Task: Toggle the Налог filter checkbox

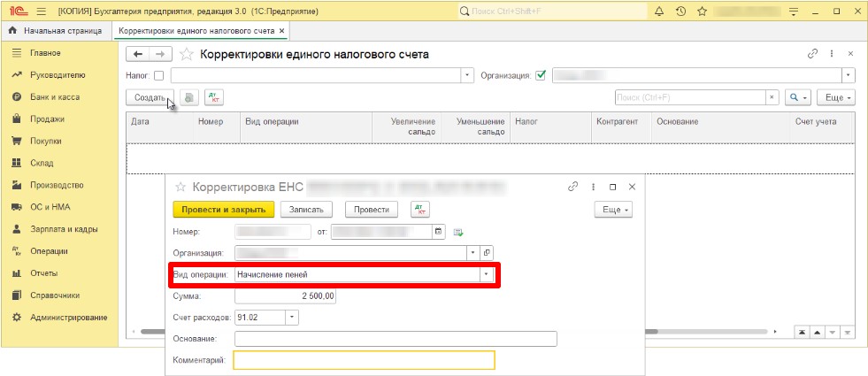Action: (159, 75)
